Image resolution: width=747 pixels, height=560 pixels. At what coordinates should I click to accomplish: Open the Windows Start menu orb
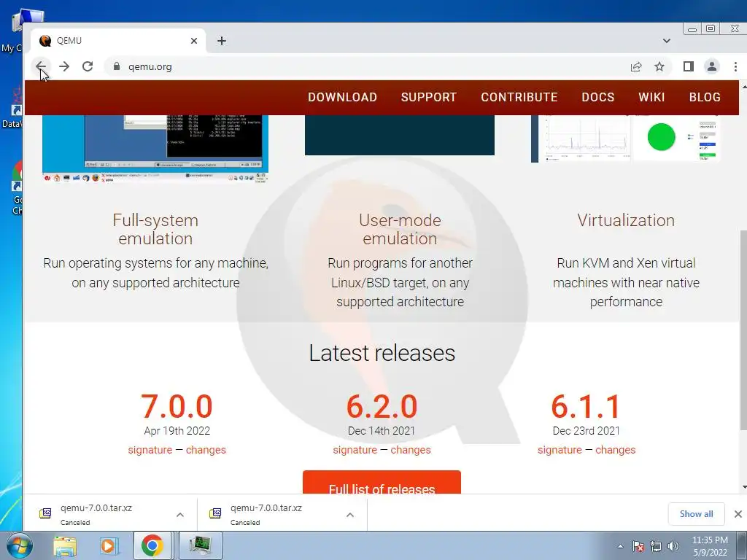(19, 545)
